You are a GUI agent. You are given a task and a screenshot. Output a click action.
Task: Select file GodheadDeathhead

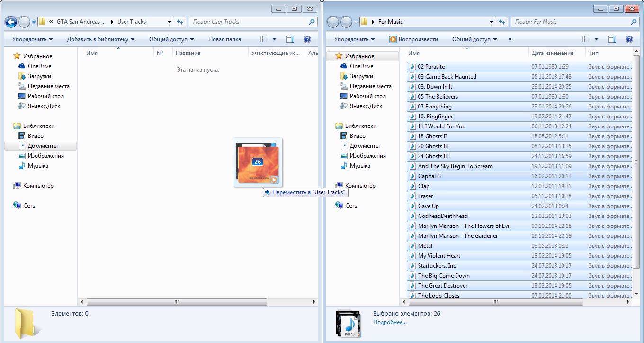tap(519, 216)
